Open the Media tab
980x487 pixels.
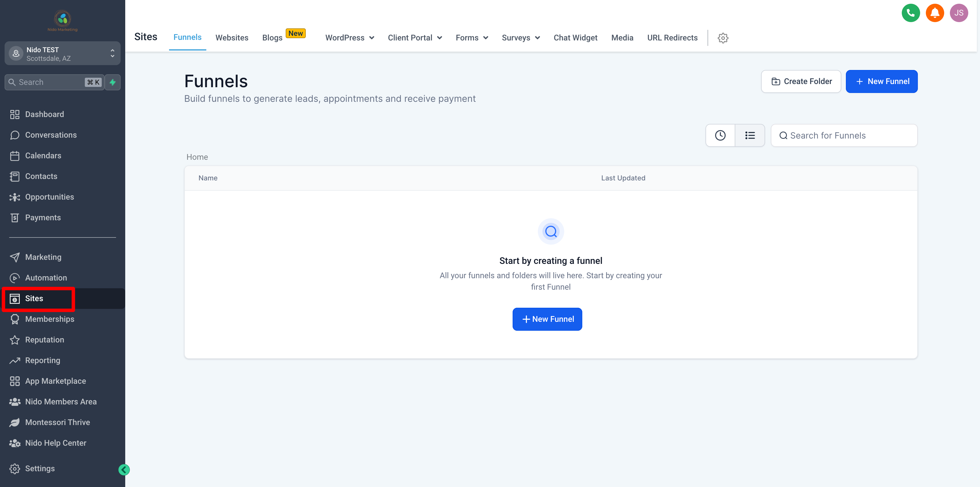(x=622, y=38)
